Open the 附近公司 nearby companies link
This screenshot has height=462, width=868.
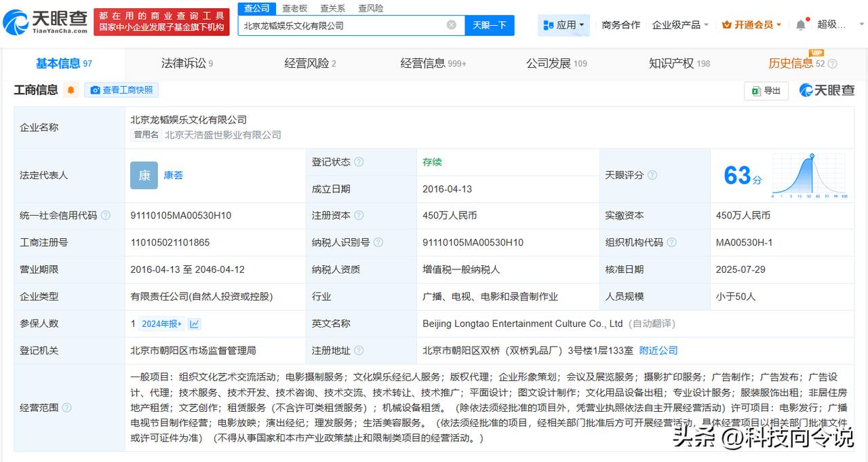[658, 351]
